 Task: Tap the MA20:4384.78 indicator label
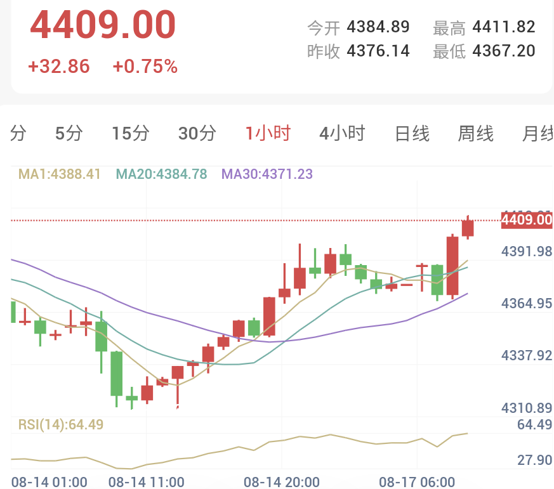[161, 174]
